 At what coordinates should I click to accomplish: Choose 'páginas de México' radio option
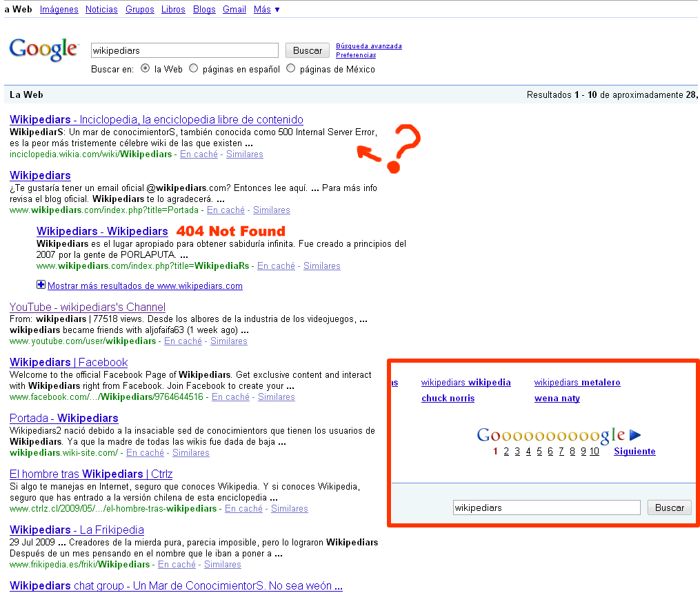[290, 69]
